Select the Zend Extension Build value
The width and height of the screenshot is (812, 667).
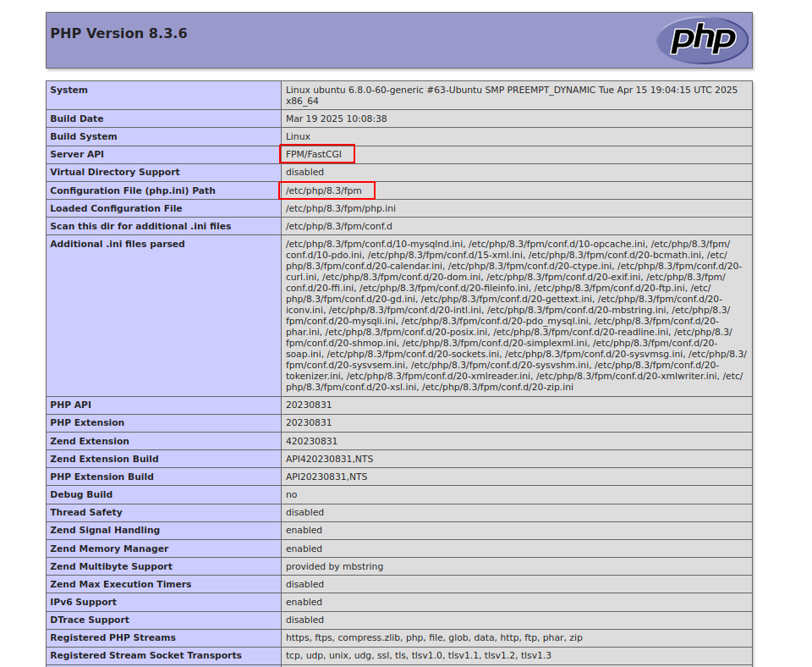click(328, 459)
